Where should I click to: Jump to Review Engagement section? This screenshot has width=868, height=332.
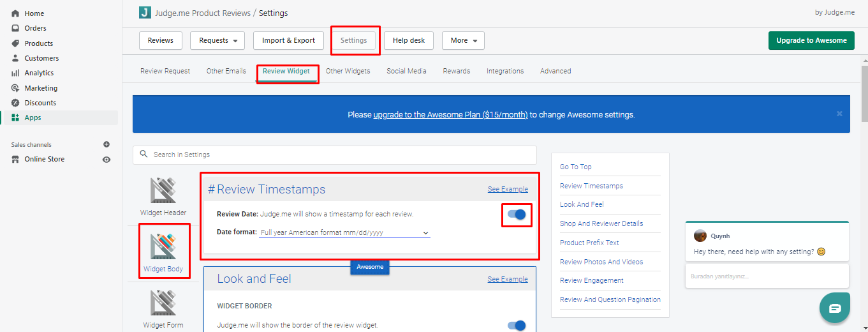pos(592,280)
